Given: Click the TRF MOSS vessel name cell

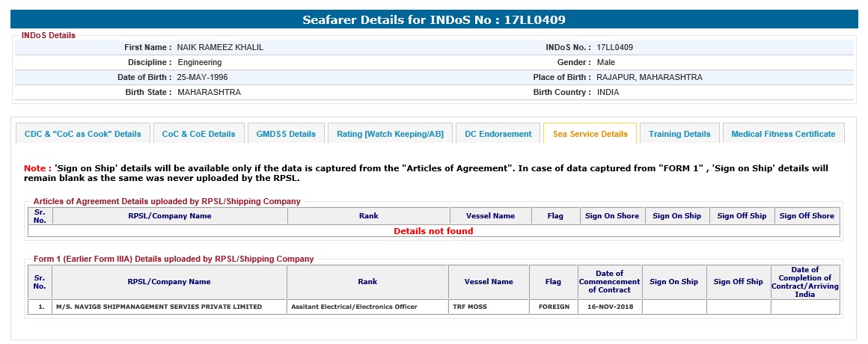Looking at the screenshot, I should (469, 307).
